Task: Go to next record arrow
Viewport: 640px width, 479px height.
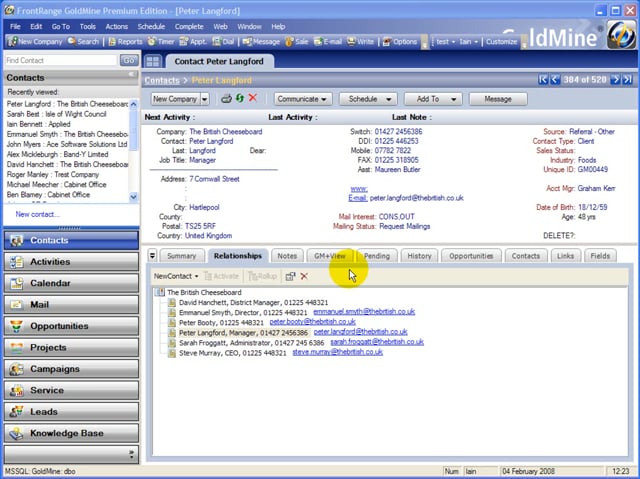Action: (x=615, y=80)
